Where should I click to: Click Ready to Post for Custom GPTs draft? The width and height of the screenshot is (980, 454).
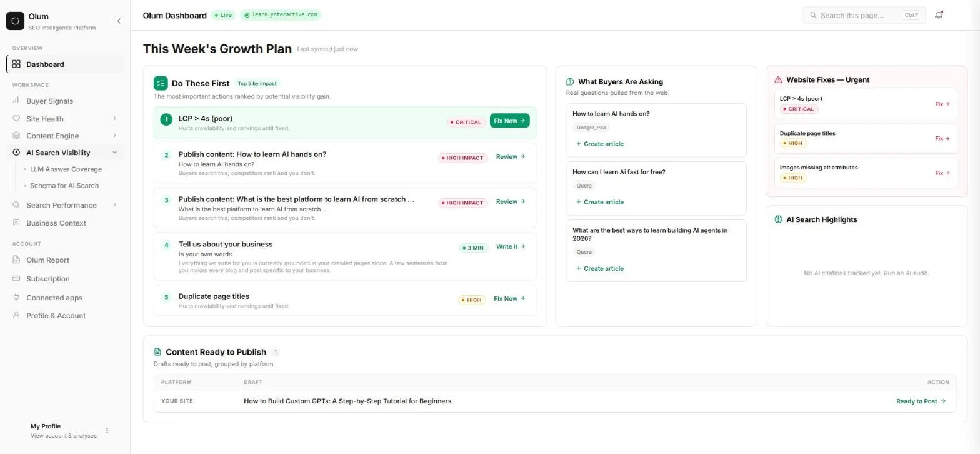[921, 401]
